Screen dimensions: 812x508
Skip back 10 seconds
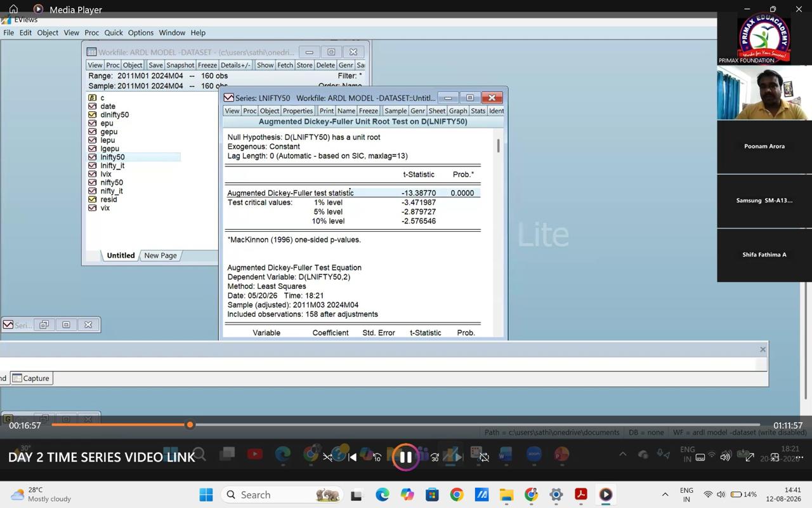click(377, 457)
